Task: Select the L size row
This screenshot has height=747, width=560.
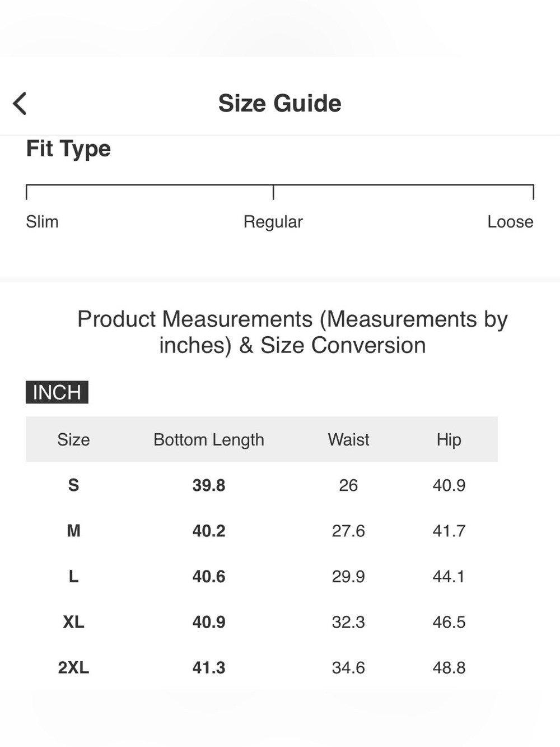Action: (262, 576)
